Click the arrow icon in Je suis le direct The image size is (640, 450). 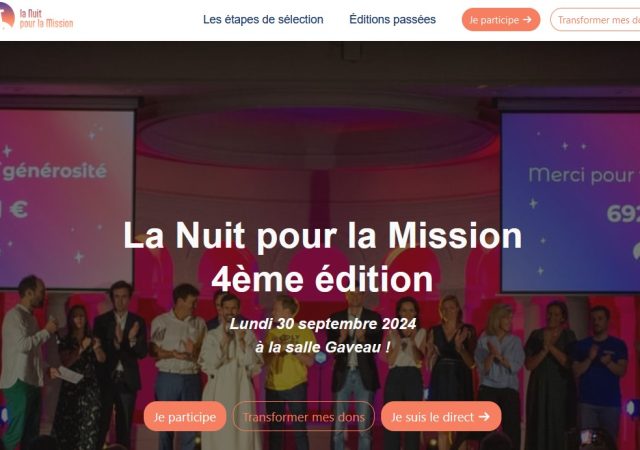coord(484,417)
